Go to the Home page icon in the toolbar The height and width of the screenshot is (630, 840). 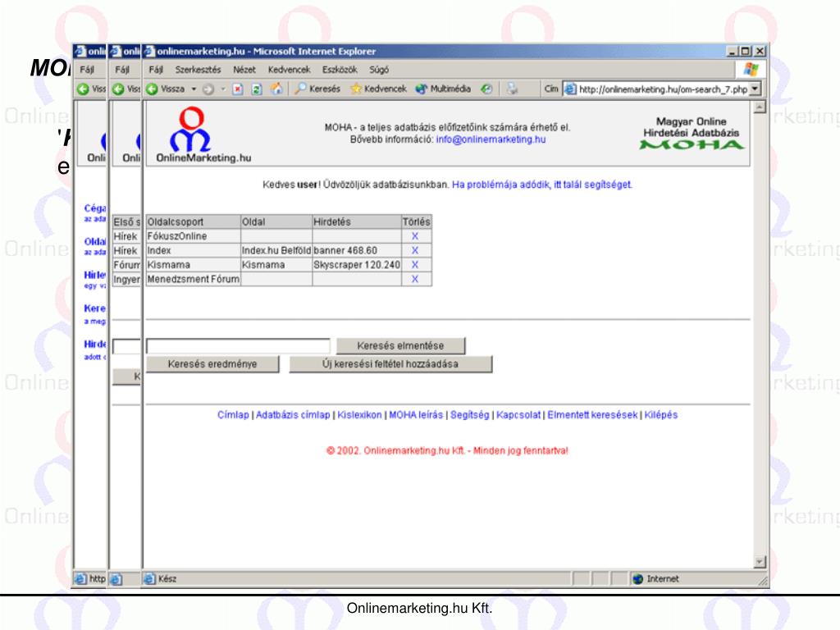coord(276,89)
